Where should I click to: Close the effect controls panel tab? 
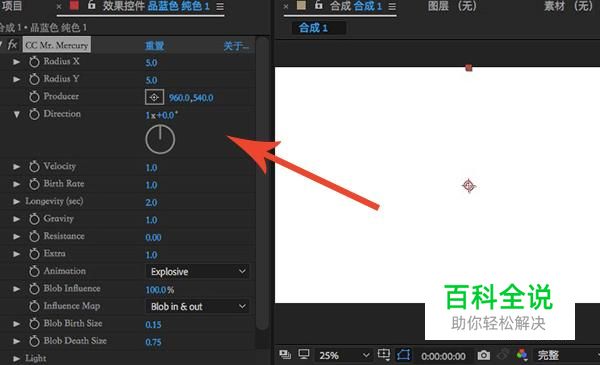59,7
